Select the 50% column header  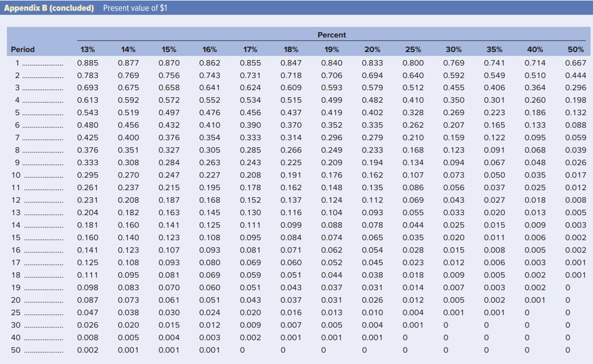(577, 49)
